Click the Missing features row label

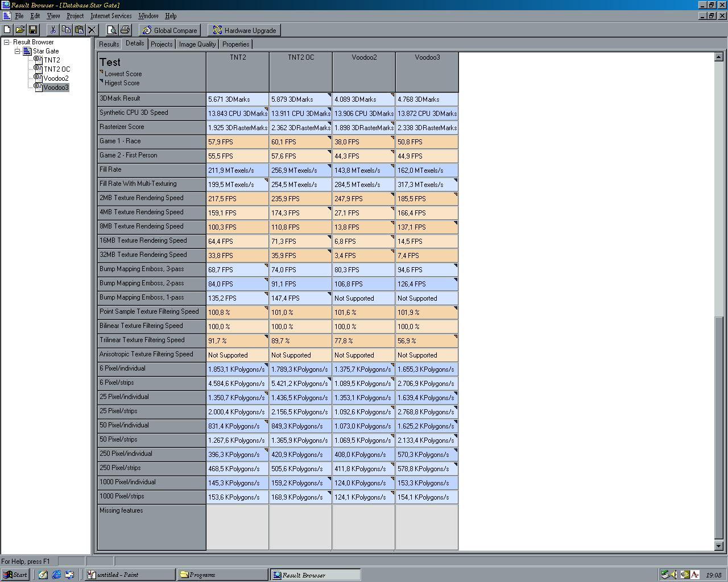pyautogui.click(x=152, y=527)
